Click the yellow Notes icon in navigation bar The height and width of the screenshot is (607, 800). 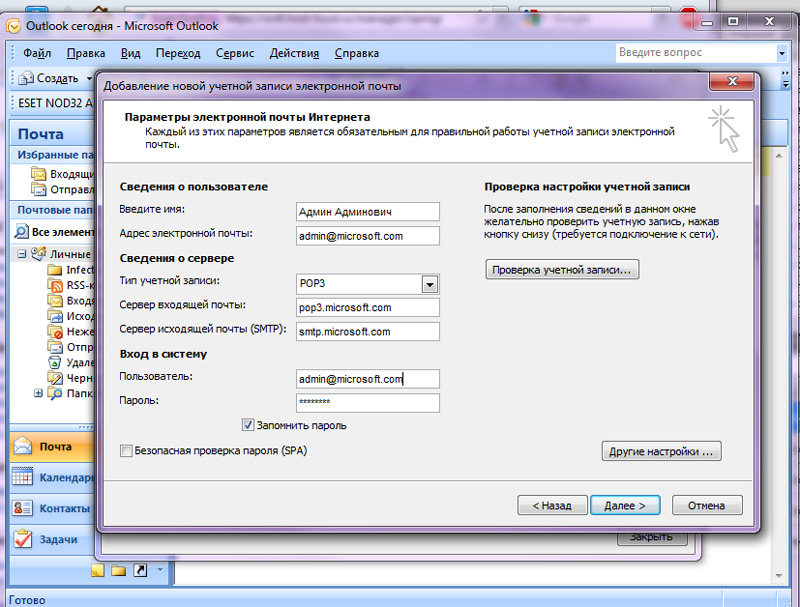98,570
